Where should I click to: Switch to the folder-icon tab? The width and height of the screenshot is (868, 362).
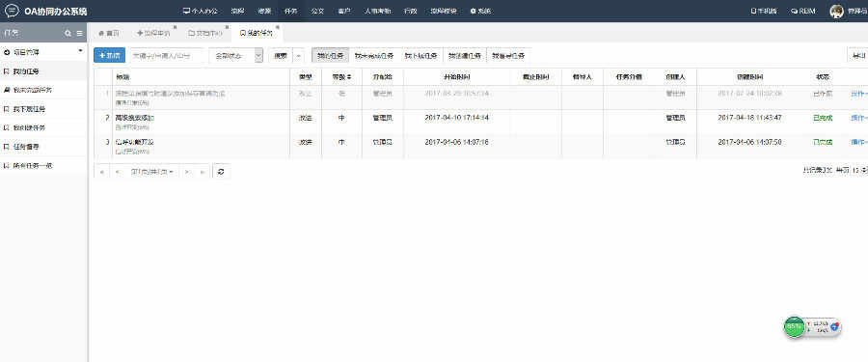point(205,33)
